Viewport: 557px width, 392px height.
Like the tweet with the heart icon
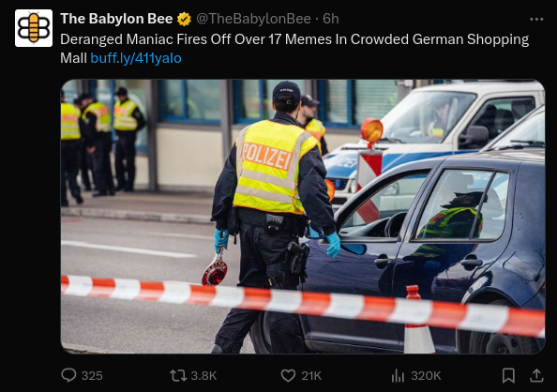288,376
